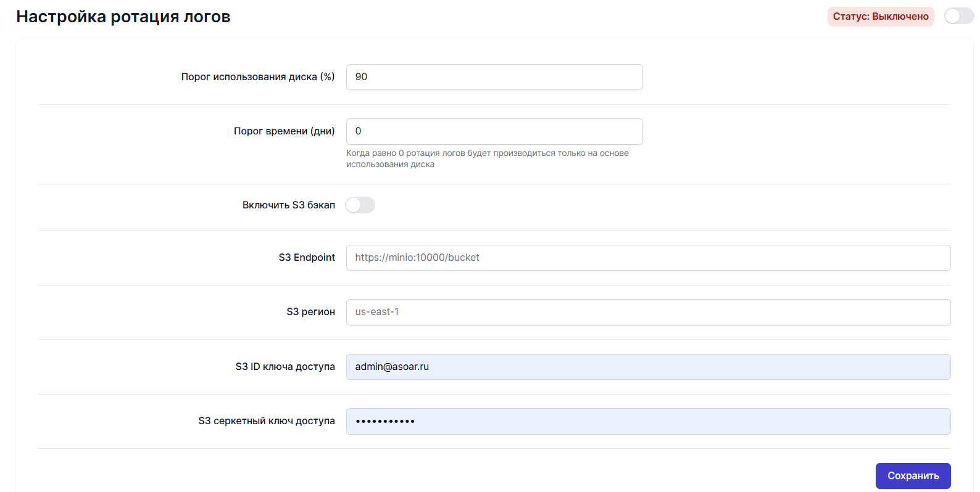Screen dimensions: 980x492
Task: Click into the 'S3 регион' input
Action: [648, 312]
